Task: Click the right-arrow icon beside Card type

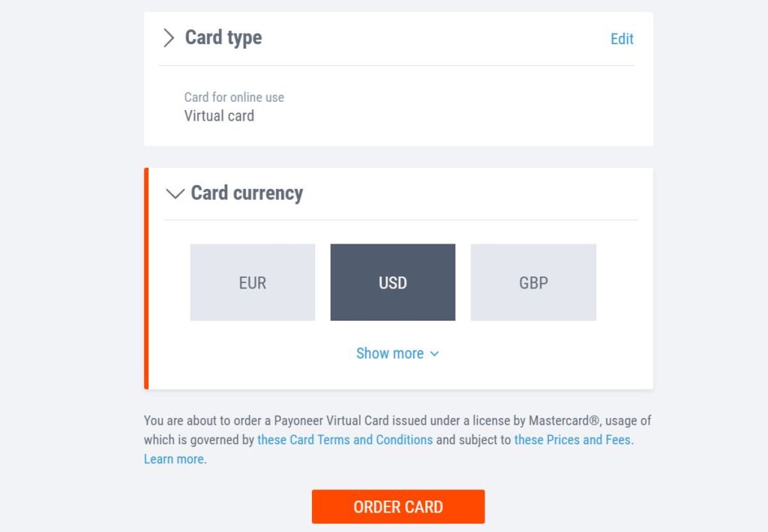Action: coord(169,37)
